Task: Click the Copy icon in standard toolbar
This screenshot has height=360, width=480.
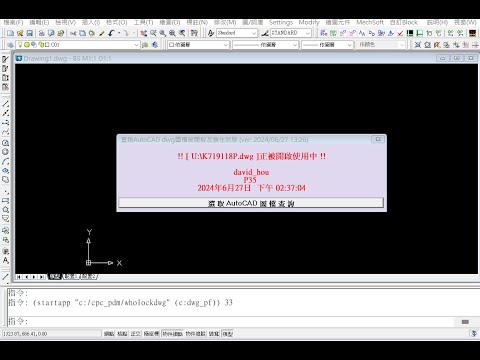Action: [82, 33]
